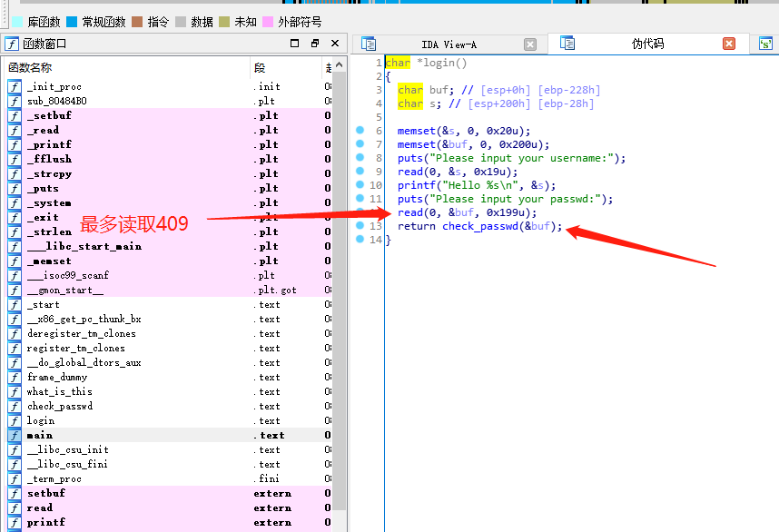Viewport: 779px width, 532px height.
Task: Toggle breakpoint dot on line 6
Action: point(360,130)
